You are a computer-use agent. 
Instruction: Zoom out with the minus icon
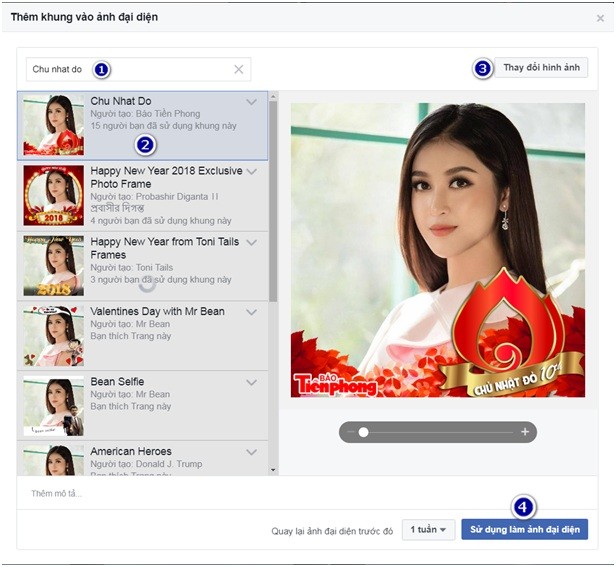(350, 432)
